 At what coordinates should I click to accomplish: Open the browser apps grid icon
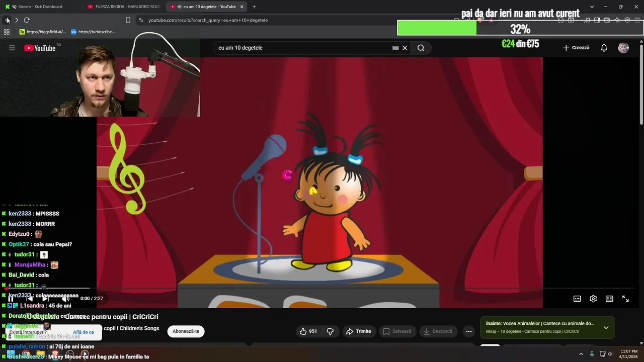point(7,32)
